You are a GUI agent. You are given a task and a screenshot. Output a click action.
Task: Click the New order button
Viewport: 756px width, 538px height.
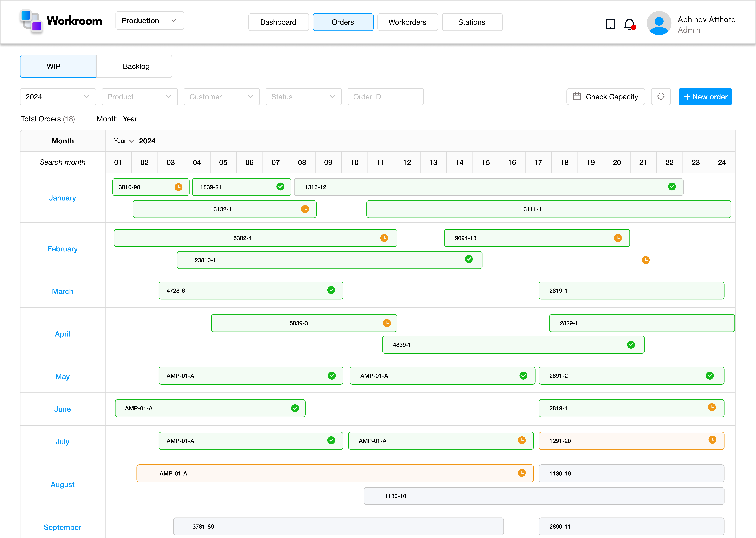[x=705, y=96]
